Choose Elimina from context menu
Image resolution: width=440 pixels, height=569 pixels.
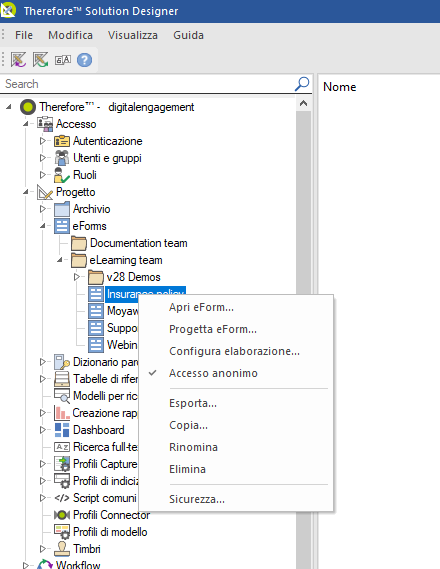click(187, 469)
